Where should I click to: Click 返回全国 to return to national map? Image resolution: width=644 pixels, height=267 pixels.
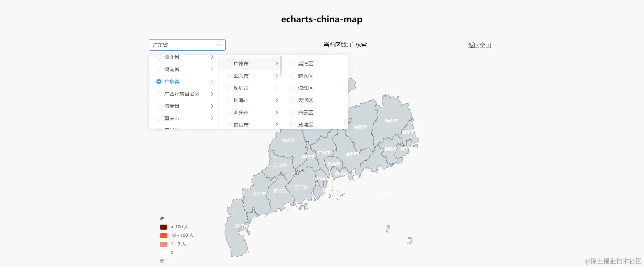pyautogui.click(x=479, y=45)
